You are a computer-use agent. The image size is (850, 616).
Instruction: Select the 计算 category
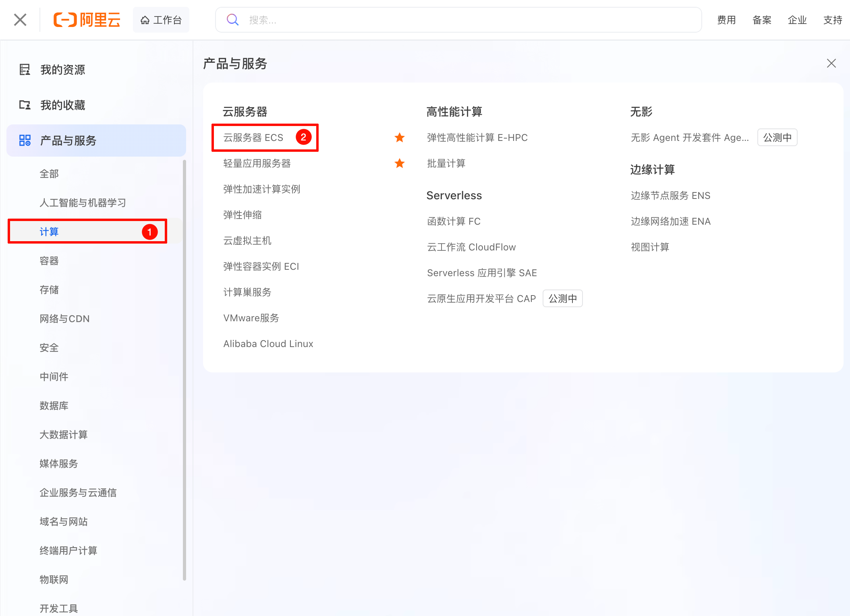coord(49,232)
